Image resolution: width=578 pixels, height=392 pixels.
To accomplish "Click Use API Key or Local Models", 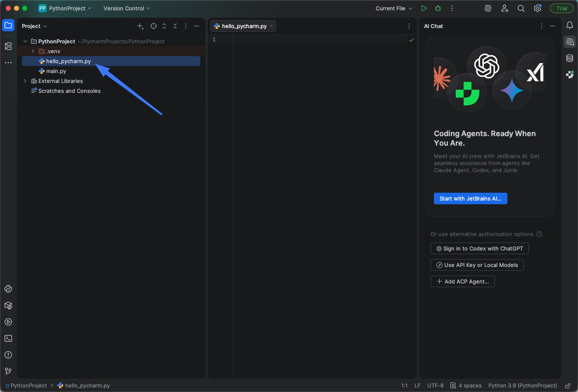I will click(x=477, y=265).
